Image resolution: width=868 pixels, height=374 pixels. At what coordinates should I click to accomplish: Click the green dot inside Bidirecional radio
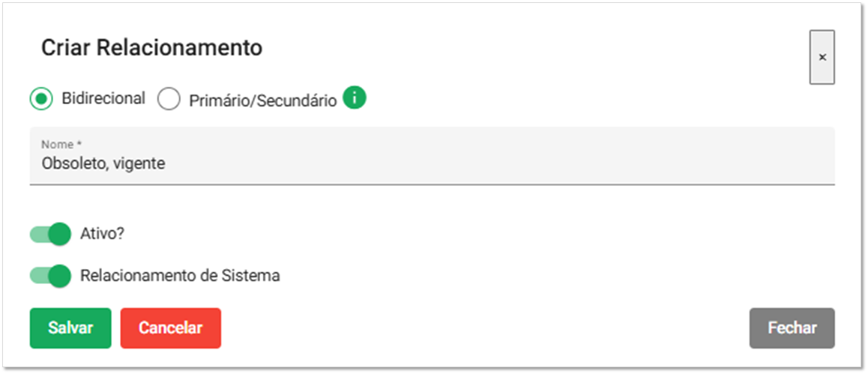tap(41, 100)
